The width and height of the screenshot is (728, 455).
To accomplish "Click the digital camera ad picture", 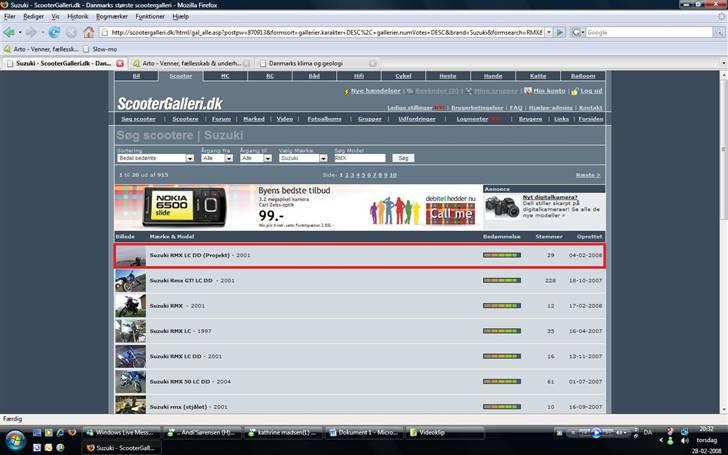I will pyautogui.click(x=502, y=208).
